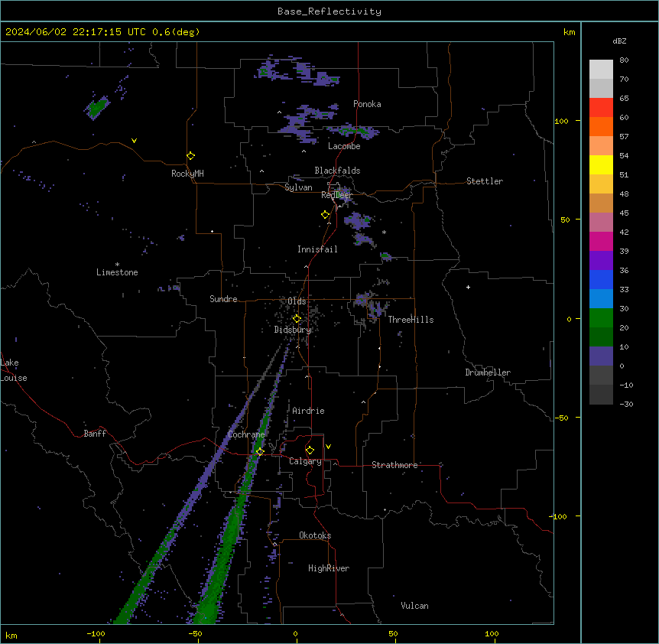The width and height of the screenshot is (659, 644).
Task: Click the RedDeer city label
Action: point(337,195)
